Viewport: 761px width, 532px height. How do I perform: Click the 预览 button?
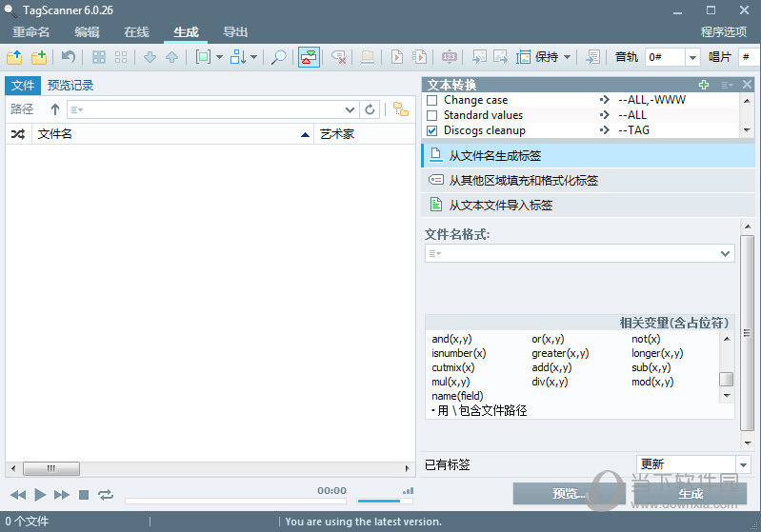[569, 494]
